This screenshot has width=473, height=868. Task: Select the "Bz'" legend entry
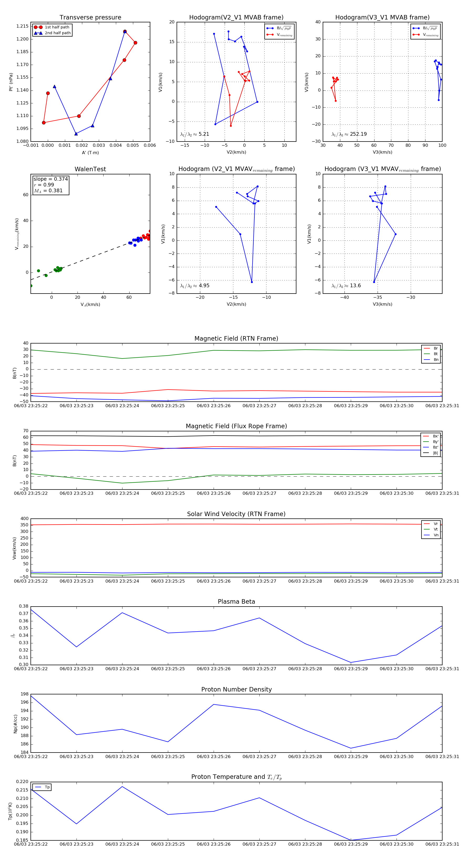[x=431, y=447]
